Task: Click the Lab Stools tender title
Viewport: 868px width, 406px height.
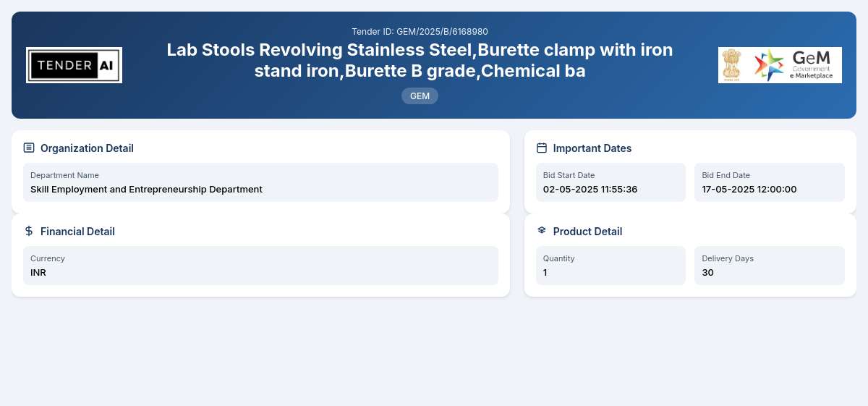Action: [420, 61]
